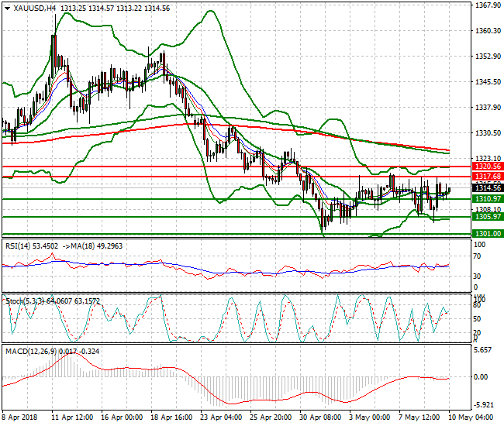This screenshot has width=504, height=426.
Task: Select the RSI(14) 53.4502 indicator label
Action: point(32,246)
